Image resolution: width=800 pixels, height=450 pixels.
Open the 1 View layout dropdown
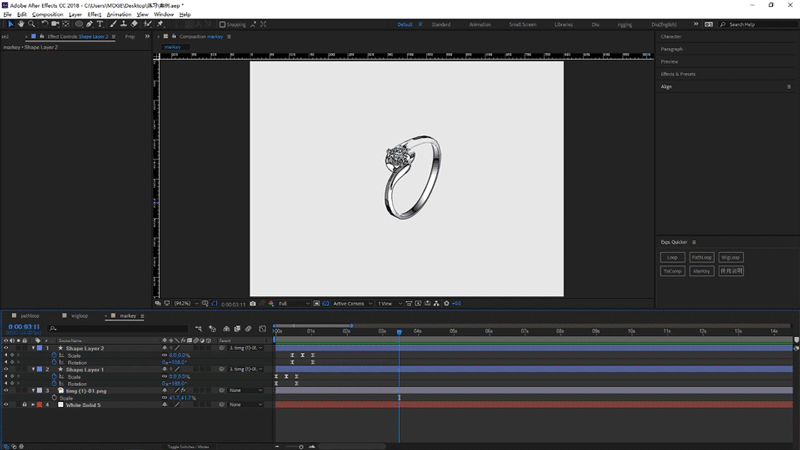point(389,304)
